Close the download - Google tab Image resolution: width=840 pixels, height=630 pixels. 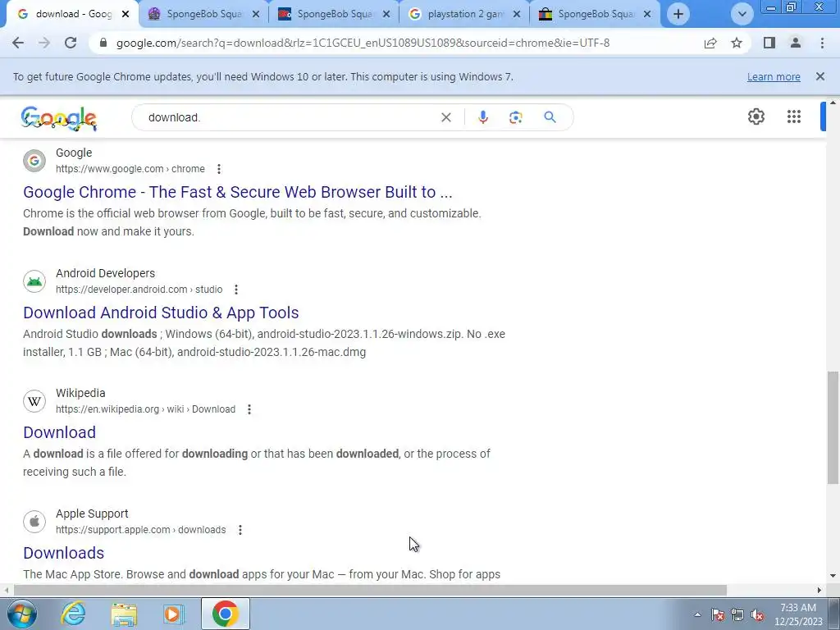click(126, 14)
